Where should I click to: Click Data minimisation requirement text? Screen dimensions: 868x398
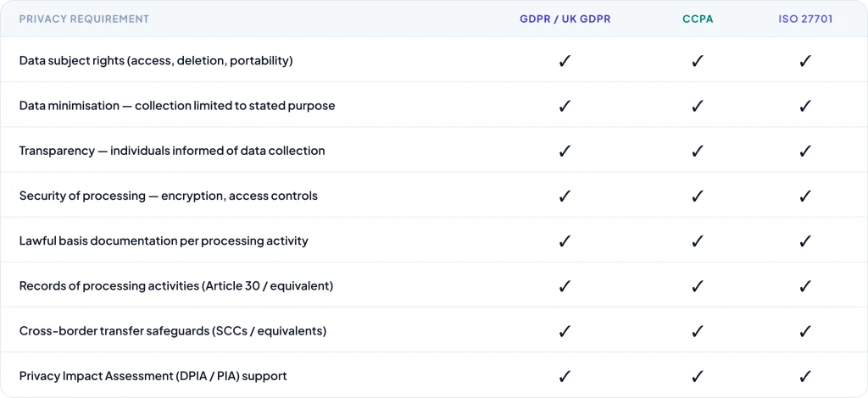point(177,106)
